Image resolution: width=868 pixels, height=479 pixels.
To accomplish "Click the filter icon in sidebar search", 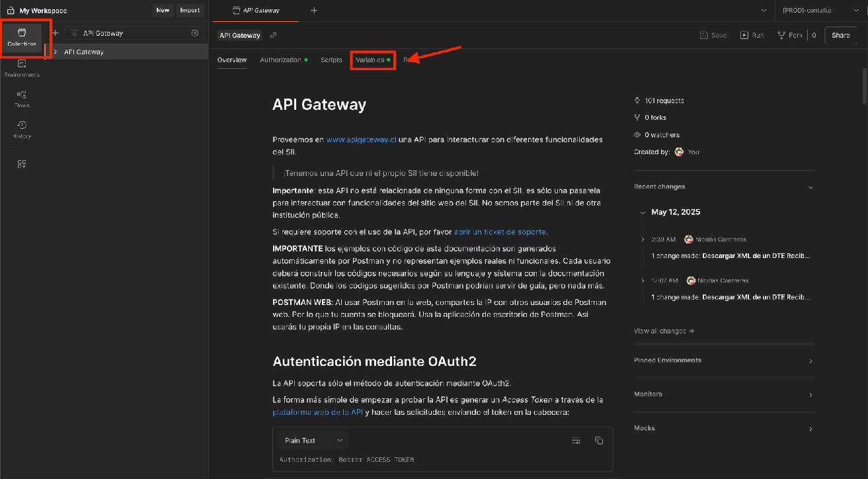I will coord(75,33).
